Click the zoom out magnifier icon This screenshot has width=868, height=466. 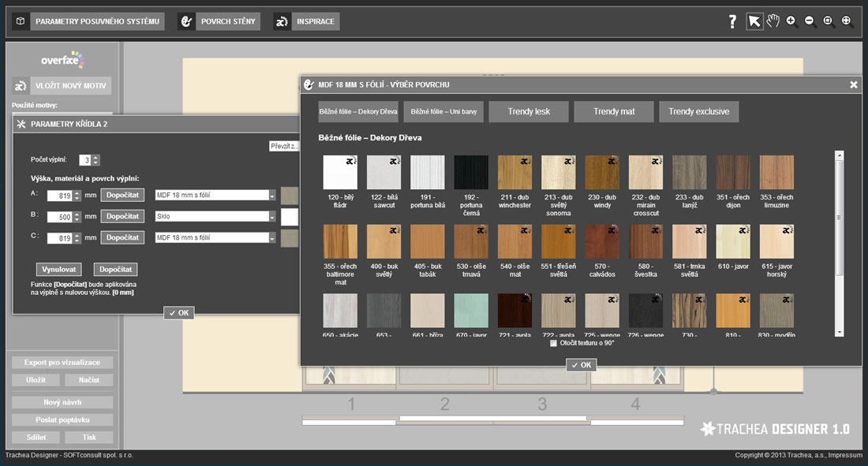click(x=810, y=21)
